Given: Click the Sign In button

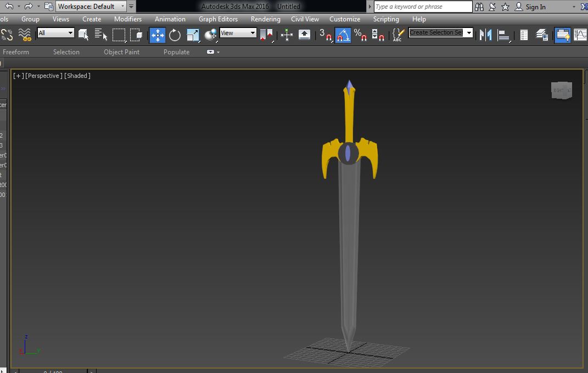Looking at the screenshot, I should [x=530, y=7].
